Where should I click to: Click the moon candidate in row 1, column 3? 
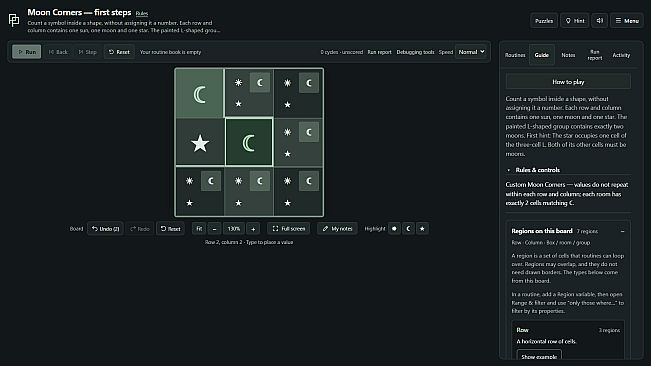(x=308, y=83)
